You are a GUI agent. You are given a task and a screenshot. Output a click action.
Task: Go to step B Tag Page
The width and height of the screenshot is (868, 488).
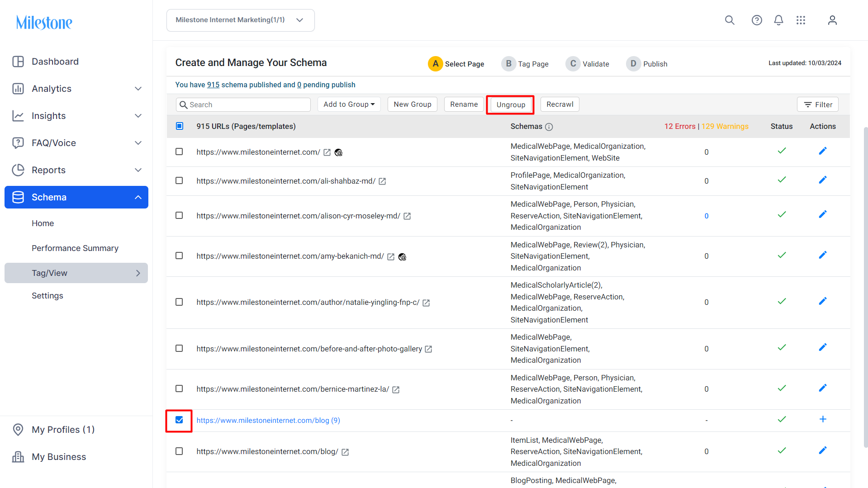[525, 64]
